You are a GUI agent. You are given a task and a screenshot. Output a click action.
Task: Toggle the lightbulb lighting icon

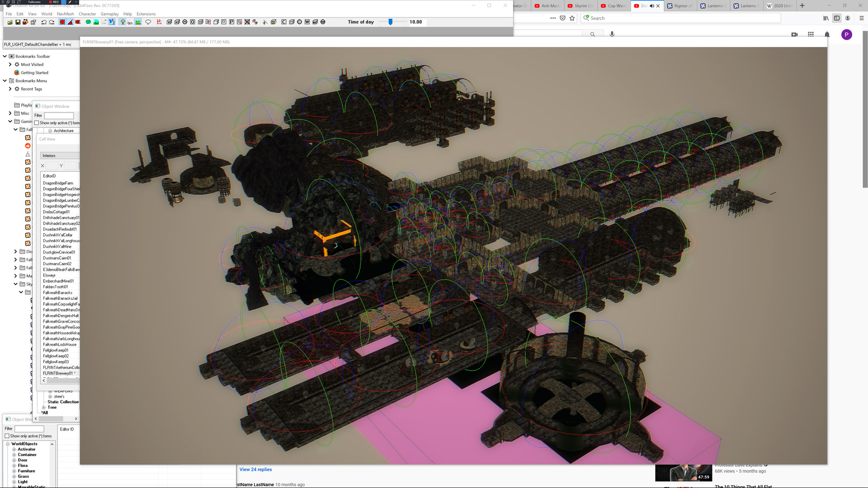click(x=123, y=22)
